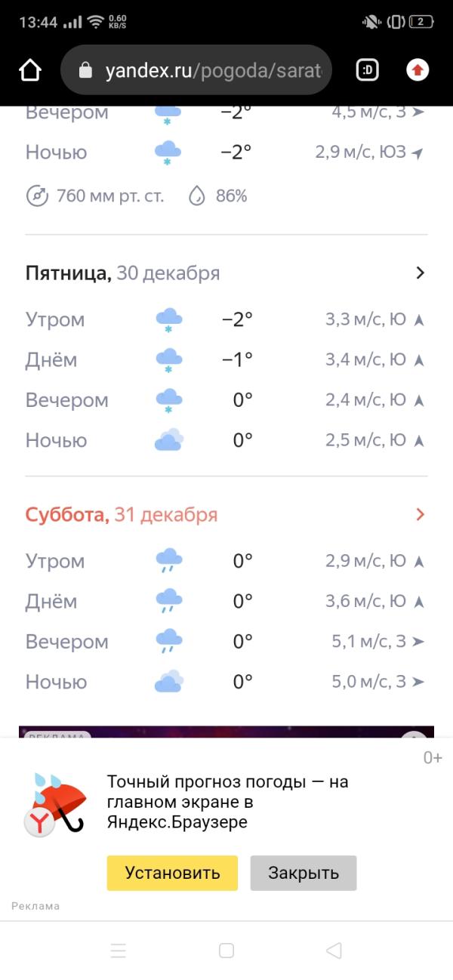
Task: Tap the Android back navigation button
Action: pyautogui.click(x=334, y=951)
